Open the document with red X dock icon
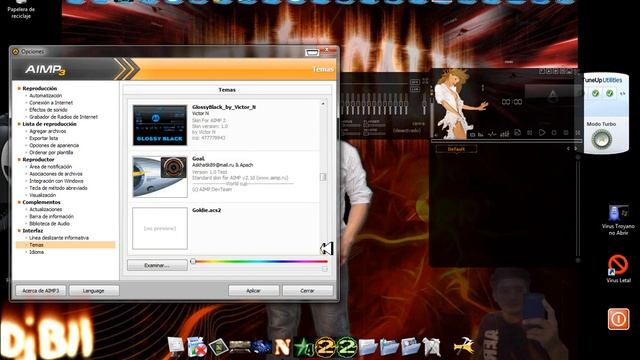The height and width of the screenshot is (360, 640). (x=197, y=347)
